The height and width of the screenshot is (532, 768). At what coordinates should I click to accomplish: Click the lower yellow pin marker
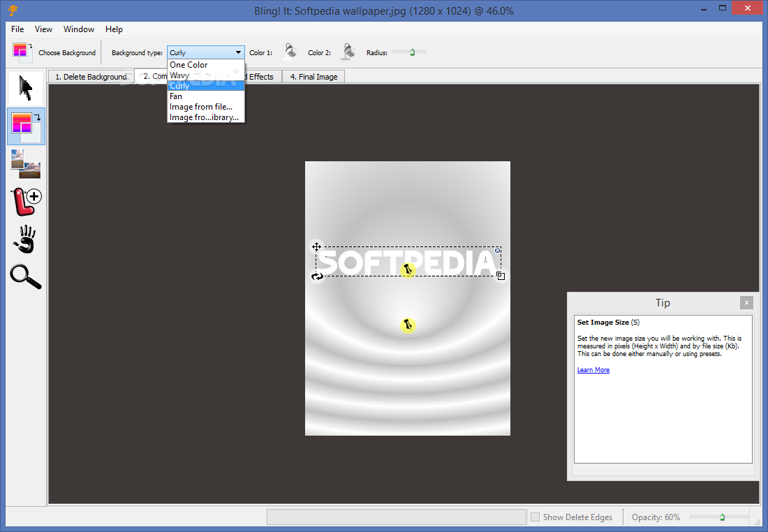408,325
